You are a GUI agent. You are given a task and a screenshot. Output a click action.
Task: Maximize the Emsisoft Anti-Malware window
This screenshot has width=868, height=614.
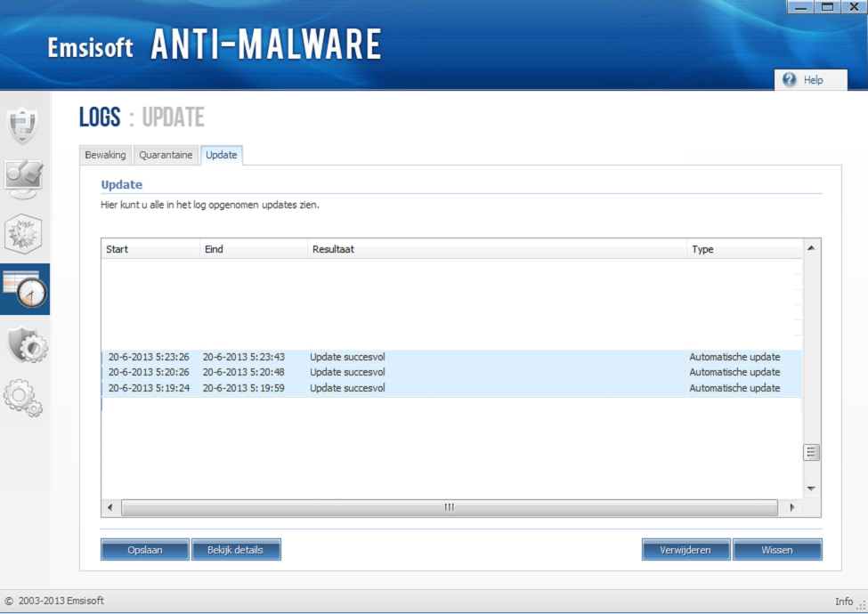[828, 7]
